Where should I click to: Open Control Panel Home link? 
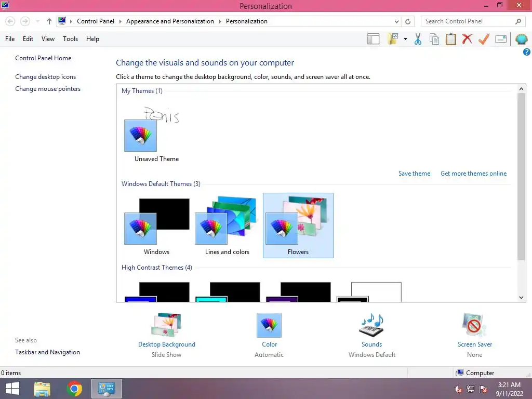click(43, 58)
